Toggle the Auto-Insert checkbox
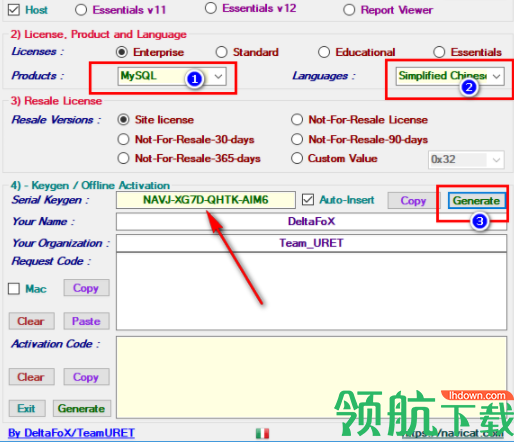 pos(308,200)
